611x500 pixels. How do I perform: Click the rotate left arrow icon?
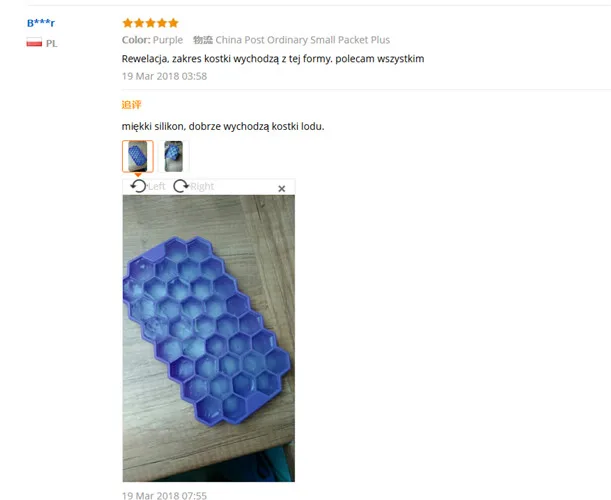(138, 186)
